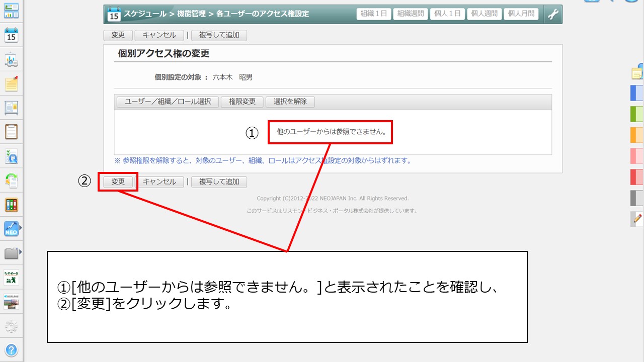Click the yellow sticky memo sidebar icon
This screenshot has width=644, height=362.
tap(11, 84)
